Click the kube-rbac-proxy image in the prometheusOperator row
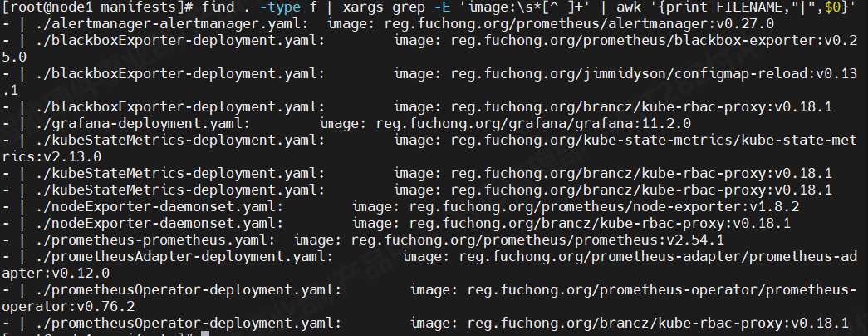Image resolution: width=868 pixels, height=336 pixels. tap(658, 324)
